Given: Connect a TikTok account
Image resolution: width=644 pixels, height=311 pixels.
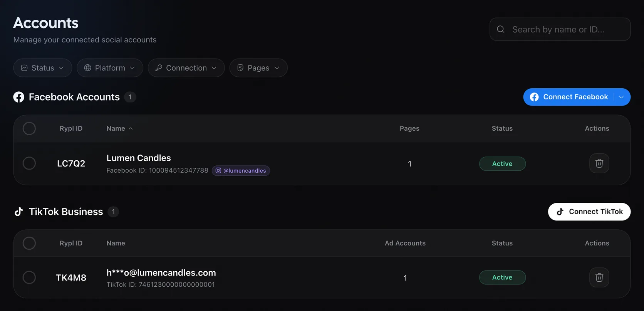Looking at the screenshot, I should [589, 212].
